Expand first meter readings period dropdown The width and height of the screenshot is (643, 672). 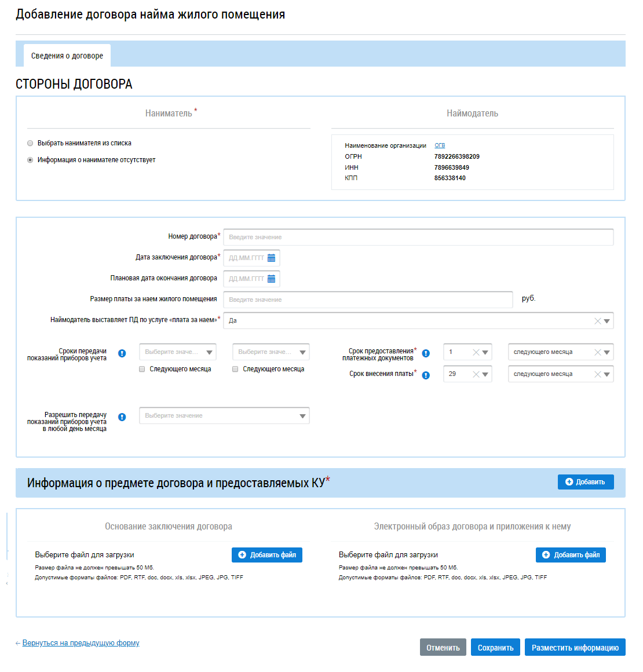pyautogui.click(x=209, y=352)
